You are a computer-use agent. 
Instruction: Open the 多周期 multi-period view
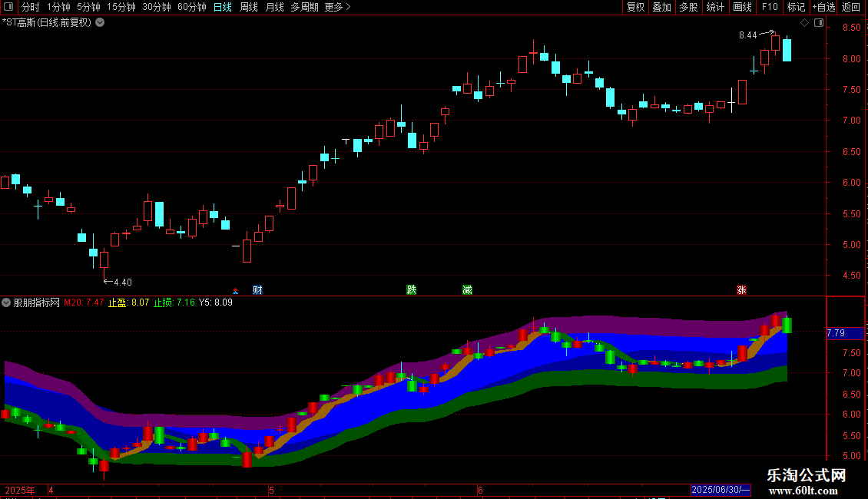point(304,7)
